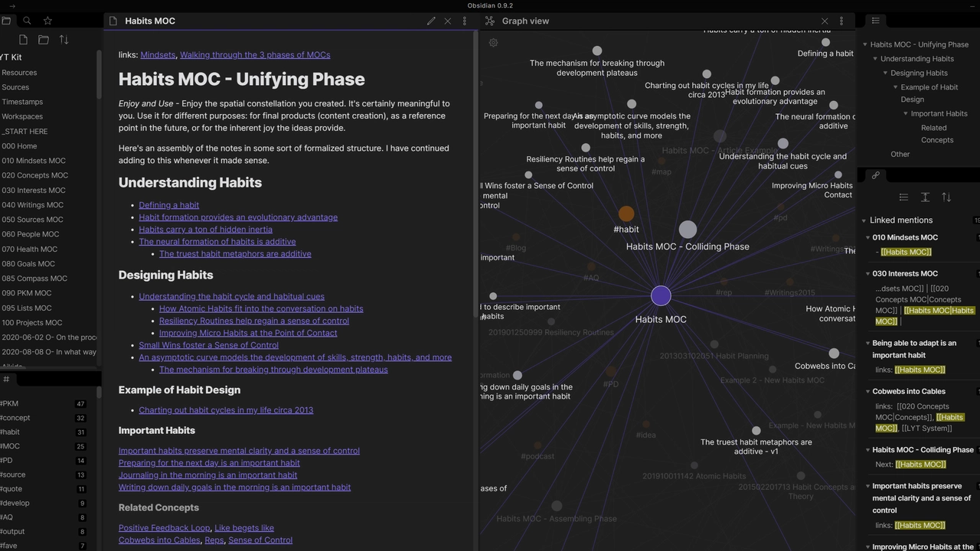This screenshot has height=551, width=980.
Task: Toggle show more context in backlinks
Action: pyautogui.click(x=925, y=197)
